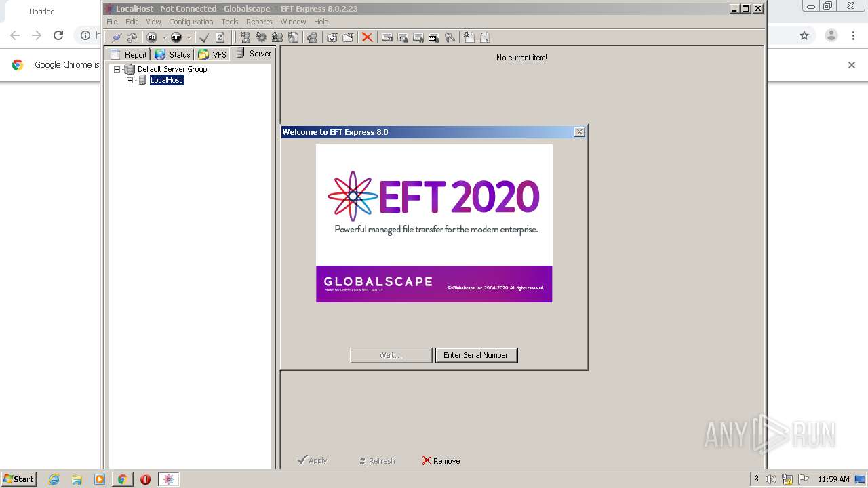Viewport: 868px width, 488px height.
Task: Open the Window menu
Action: point(293,22)
